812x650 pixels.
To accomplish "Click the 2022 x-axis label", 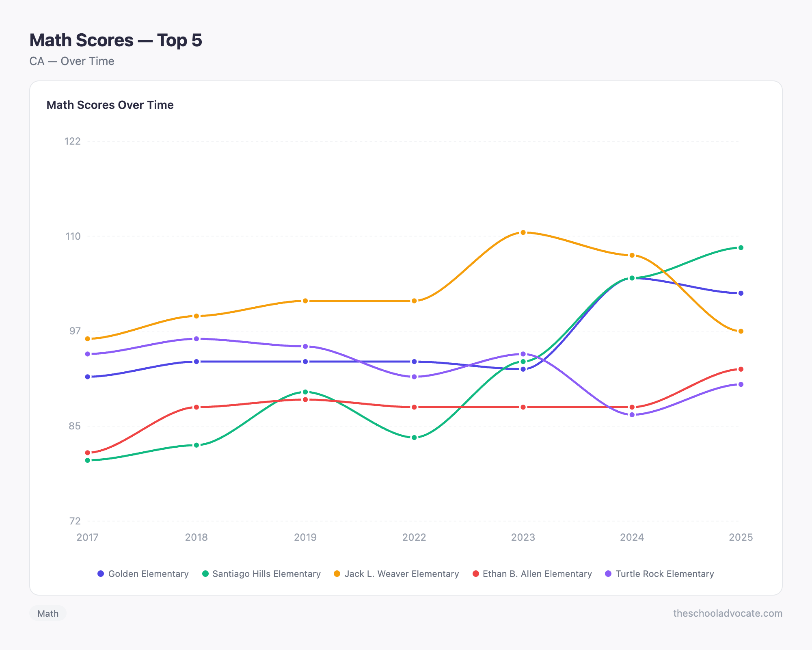I will click(414, 537).
